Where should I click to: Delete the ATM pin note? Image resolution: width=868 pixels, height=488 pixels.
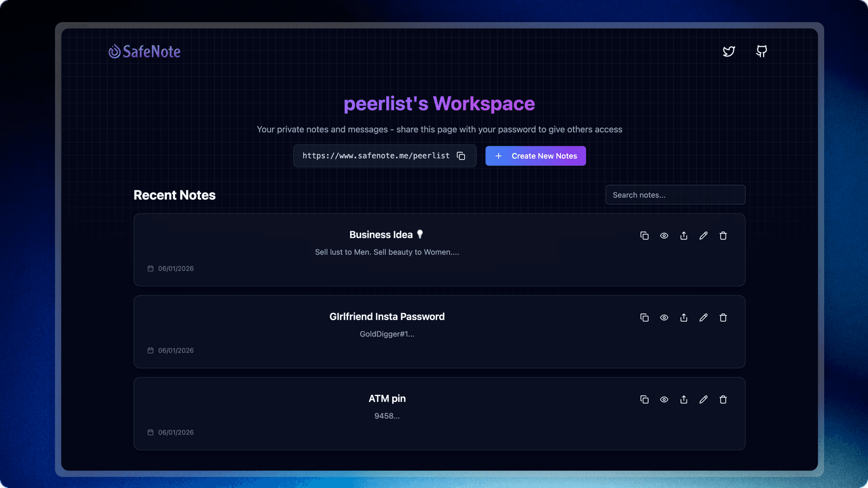pos(723,399)
